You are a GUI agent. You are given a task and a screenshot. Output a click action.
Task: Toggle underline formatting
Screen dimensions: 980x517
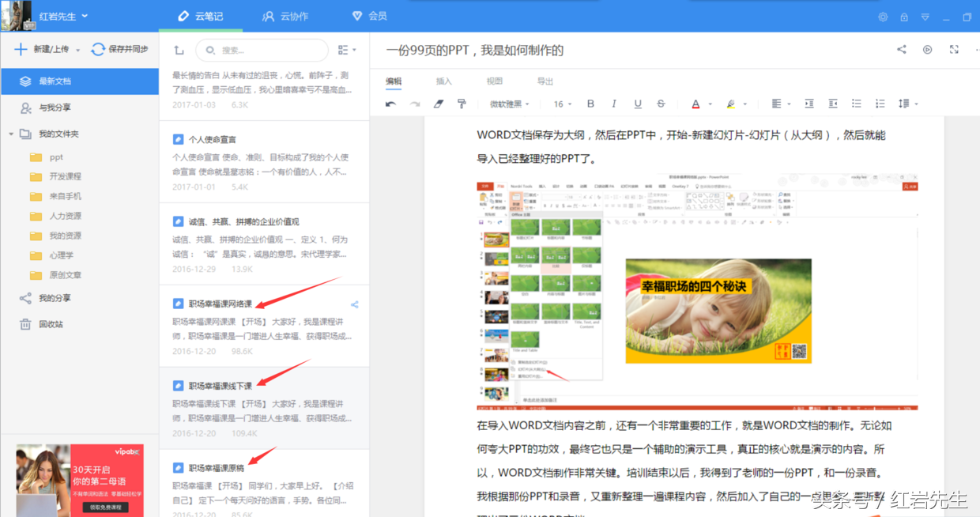point(638,104)
